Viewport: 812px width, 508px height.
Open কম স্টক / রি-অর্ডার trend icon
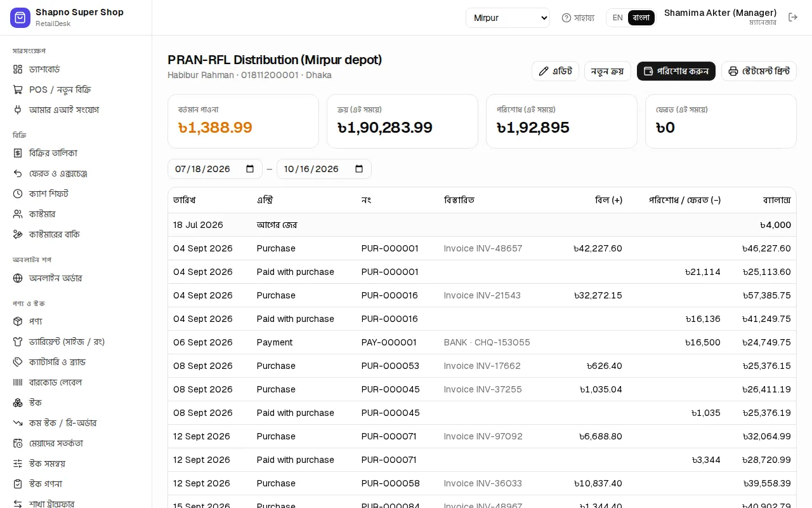18,423
